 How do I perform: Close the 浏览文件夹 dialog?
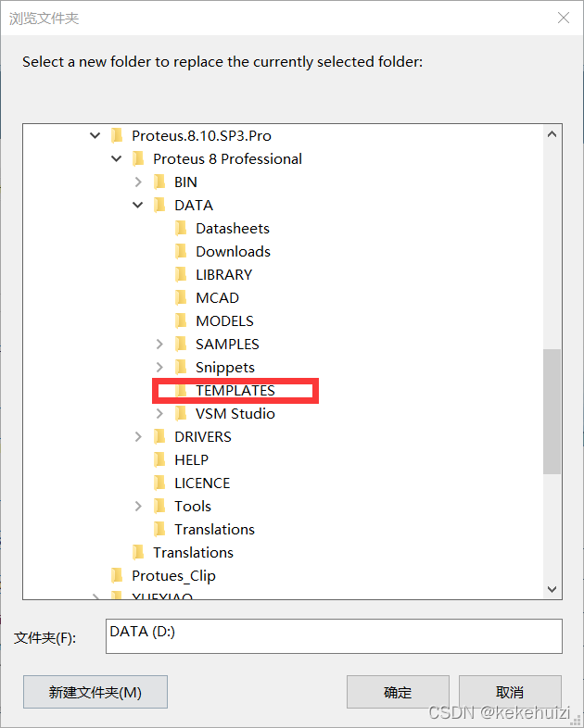click(x=564, y=18)
